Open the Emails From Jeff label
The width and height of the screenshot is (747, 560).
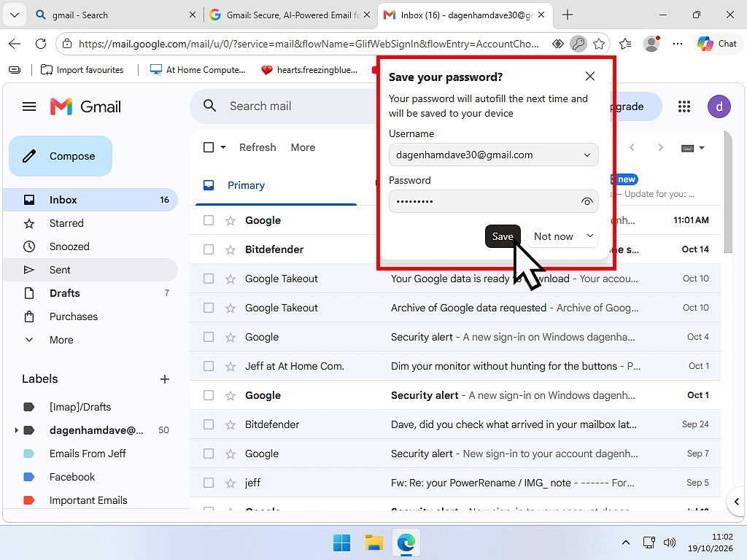(88, 454)
